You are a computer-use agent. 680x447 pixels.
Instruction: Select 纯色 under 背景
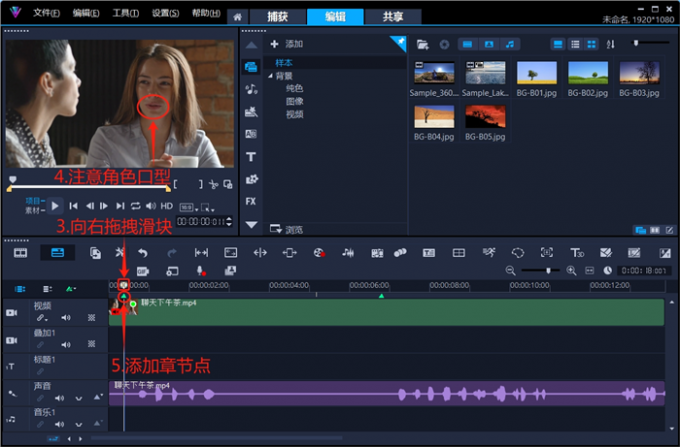[294, 88]
